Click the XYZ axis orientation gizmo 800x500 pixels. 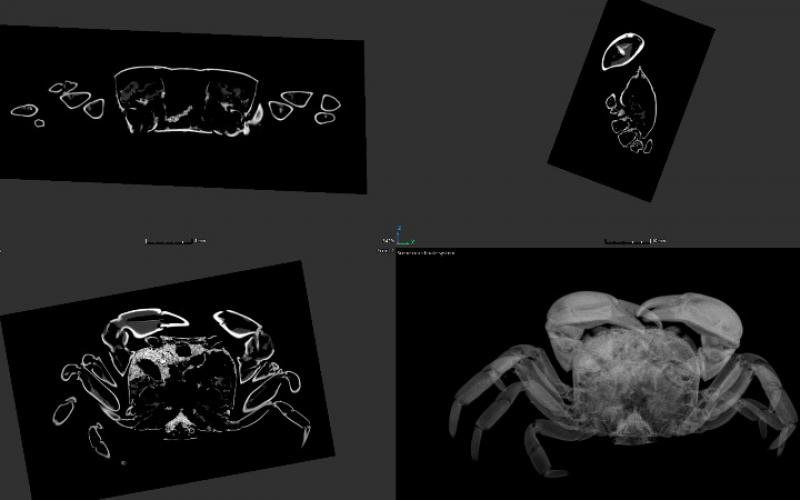(402, 237)
